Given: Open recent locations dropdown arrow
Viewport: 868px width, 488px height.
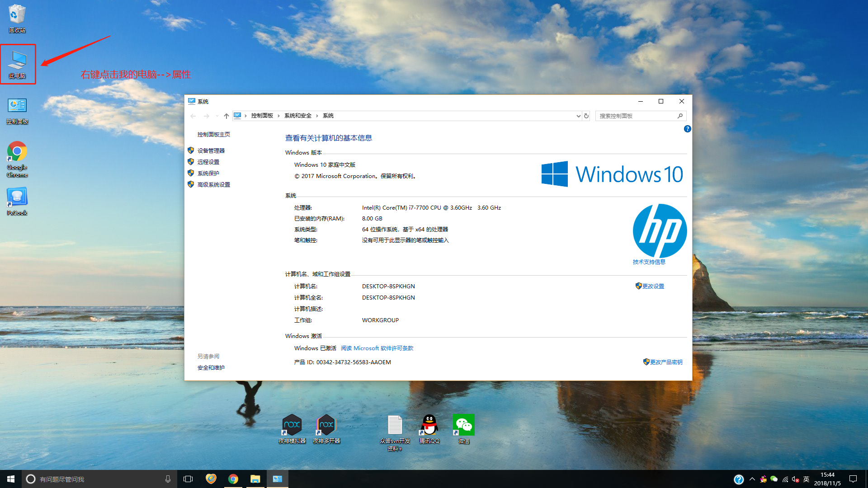Looking at the screenshot, I should coord(217,116).
